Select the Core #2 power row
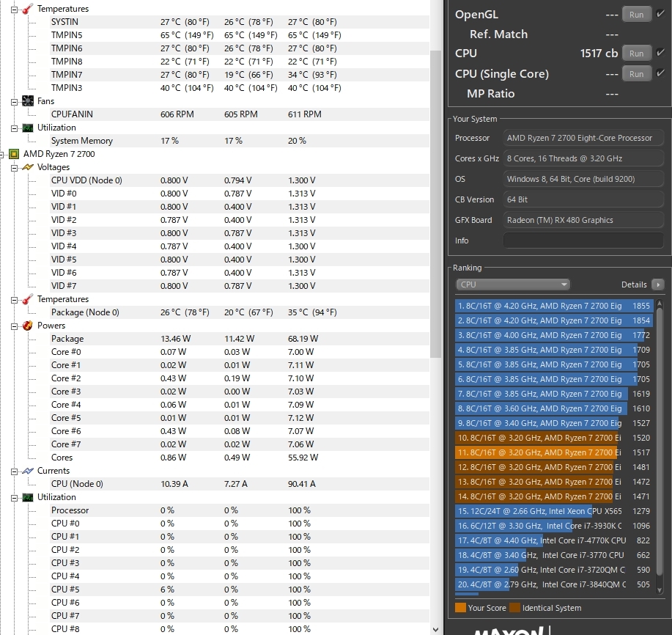Viewport: 672px width, 635px height. (x=240, y=378)
